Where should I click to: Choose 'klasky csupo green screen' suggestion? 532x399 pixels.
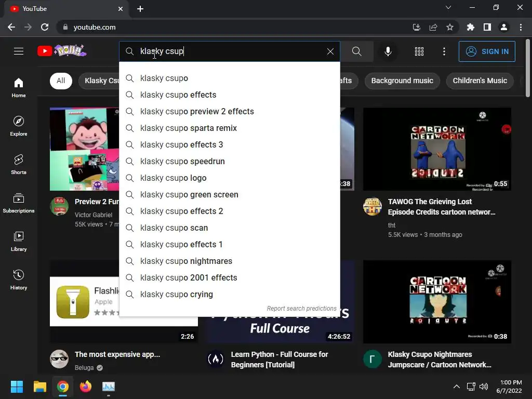coord(230,194)
